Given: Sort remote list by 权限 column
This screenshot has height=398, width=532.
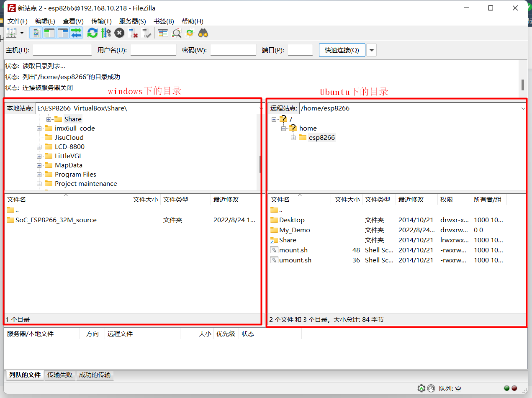Looking at the screenshot, I should tap(454, 200).
